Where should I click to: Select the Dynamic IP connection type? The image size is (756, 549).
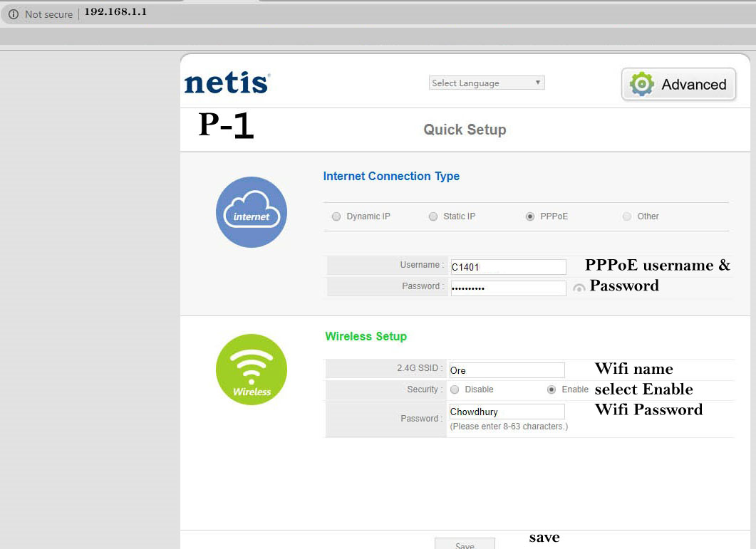[336, 216]
